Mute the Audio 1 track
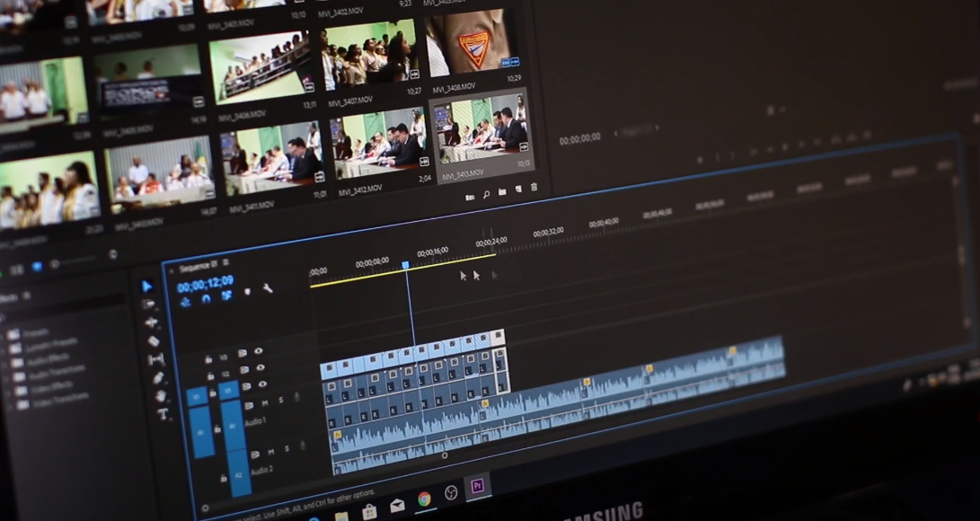Screen dimensions: 980x521 click(x=265, y=403)
